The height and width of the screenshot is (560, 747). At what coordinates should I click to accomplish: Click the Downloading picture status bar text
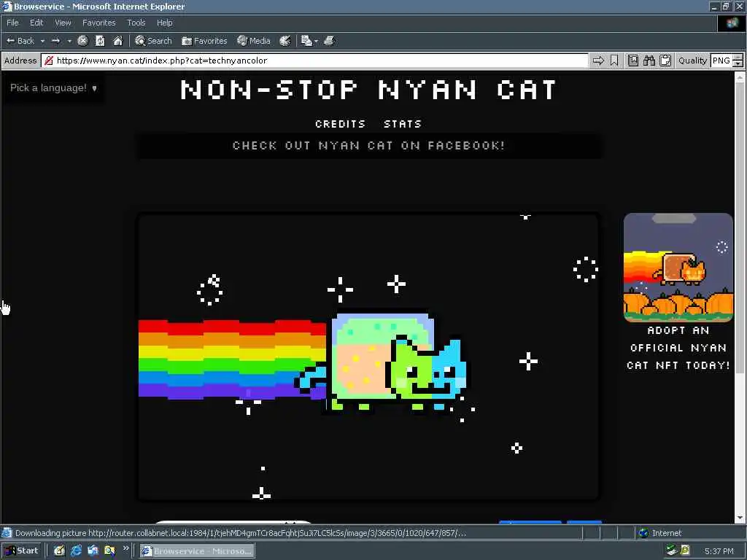(x=241, y=533)
